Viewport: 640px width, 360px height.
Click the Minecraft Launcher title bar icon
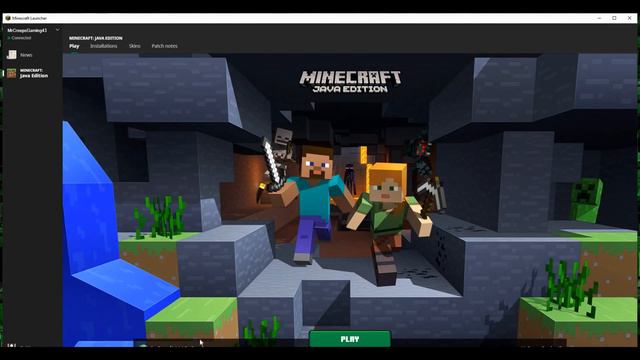(x=8, y=18)
